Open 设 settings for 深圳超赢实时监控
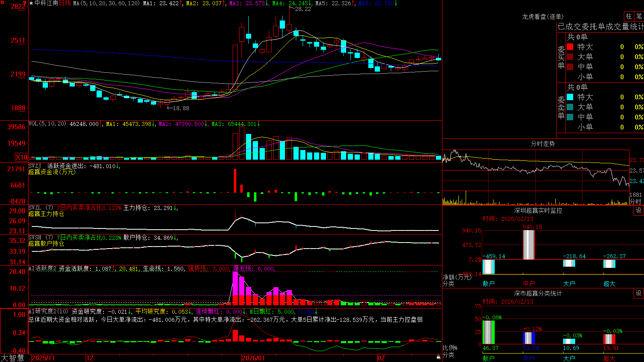This screenshot has height=362, width=644. [x=639, y=210]
